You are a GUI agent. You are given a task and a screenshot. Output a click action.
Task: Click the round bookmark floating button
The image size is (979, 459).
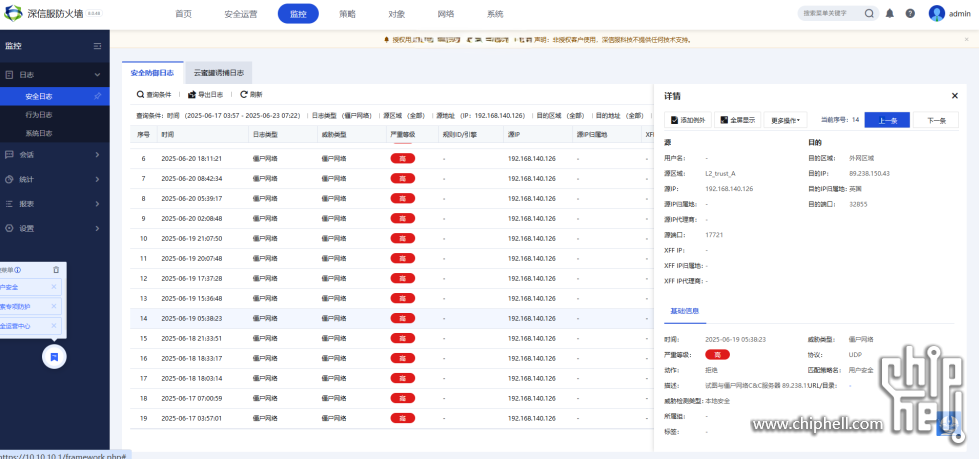54,357
